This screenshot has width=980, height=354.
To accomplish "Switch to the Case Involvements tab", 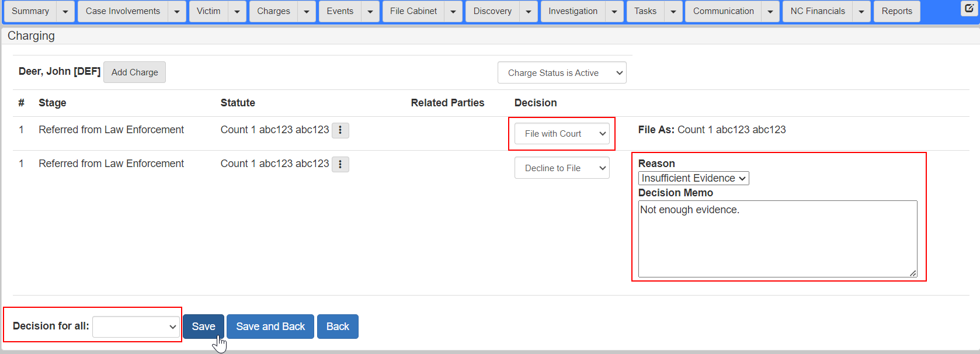I will click(123, 12).
